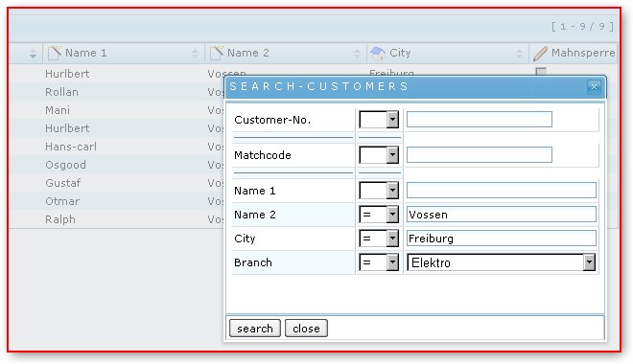The image size is (633, 364).
Task: Click the Name 2 field containing Vossen
Action: point(501,215)
